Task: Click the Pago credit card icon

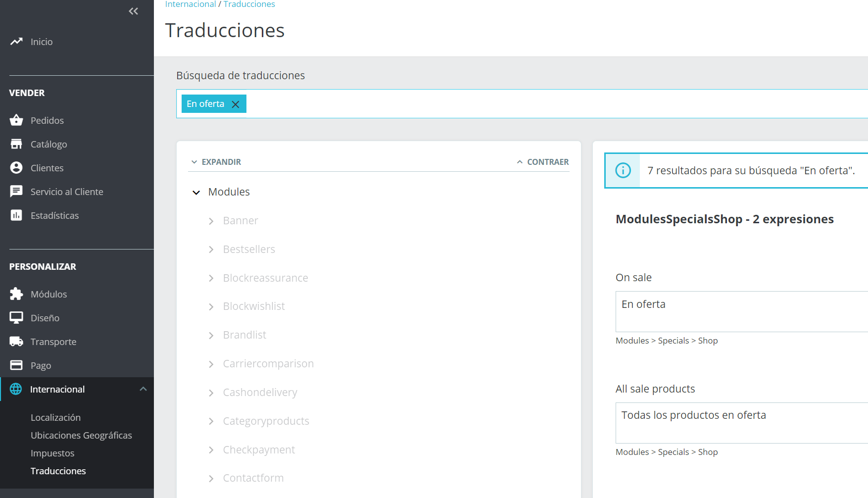Action: 16,365
